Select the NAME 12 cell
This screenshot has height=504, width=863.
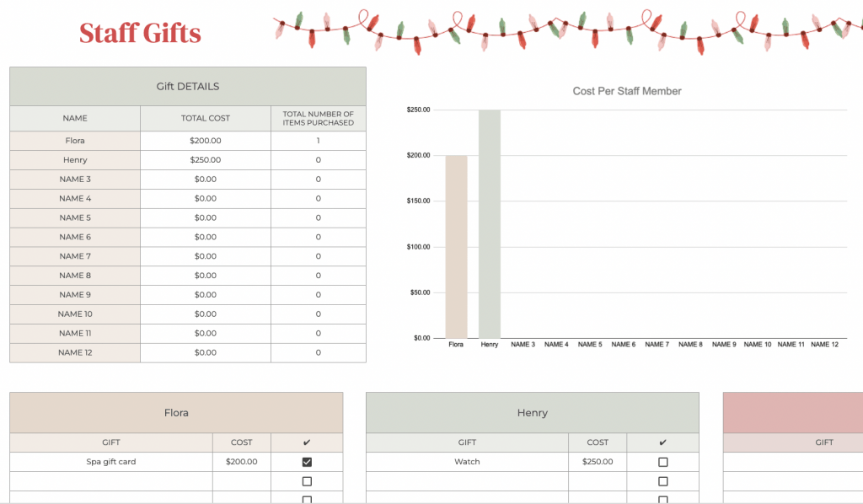[74, 352]
